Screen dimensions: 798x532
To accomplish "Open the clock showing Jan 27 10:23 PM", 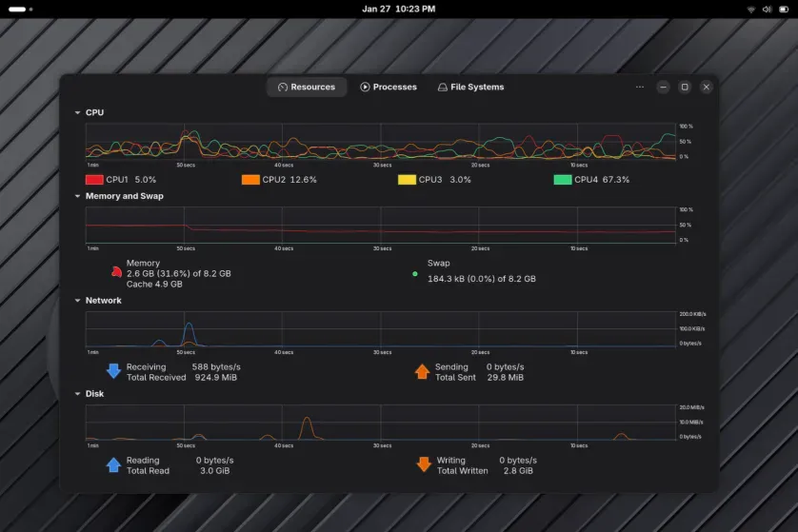I will (x=398, y=9).
